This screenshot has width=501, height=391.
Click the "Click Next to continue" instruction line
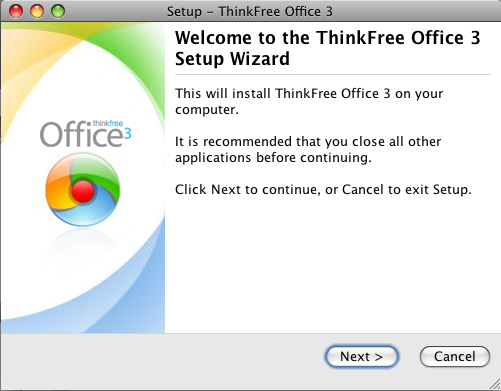click(x=323, y=190)
